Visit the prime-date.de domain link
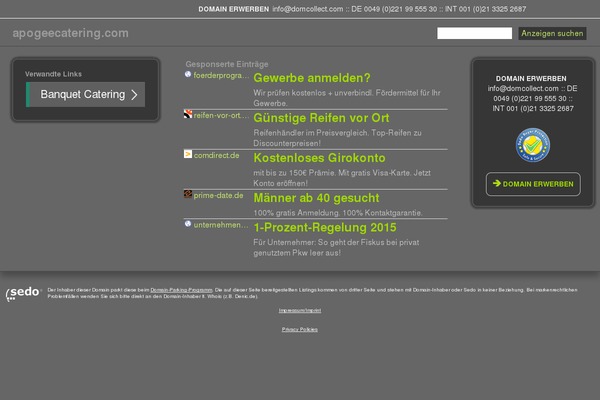Image resolution: width=600 pixels, height=400 pixels. (x=218, y=195)
